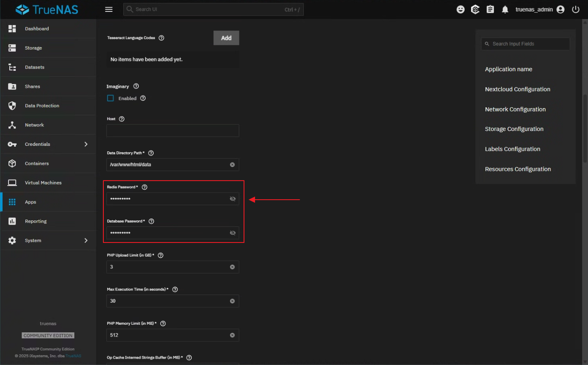Screen dimensions: 588x365
Task: Click into the Host input field
Action: (173, 131)
